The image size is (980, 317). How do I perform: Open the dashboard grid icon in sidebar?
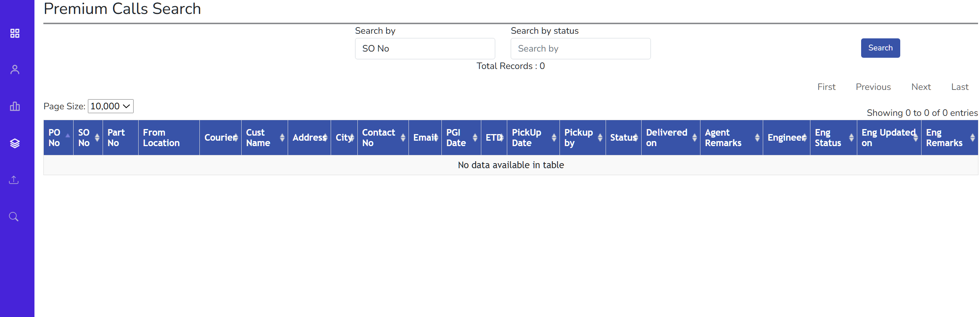click(x=15, y=33)
